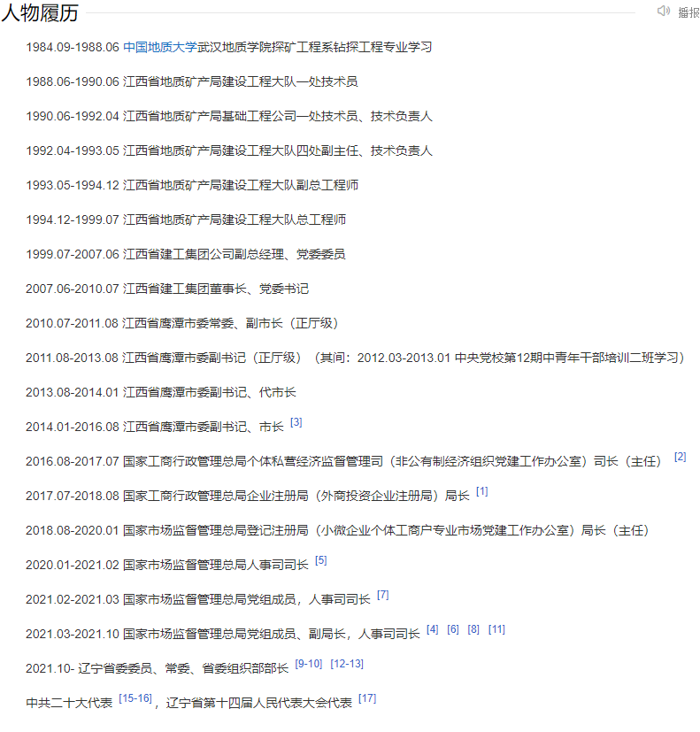Open citation [17] after 人民代表大会代表
The height and width of the screenshot is (732, 700).
(367, 698)
